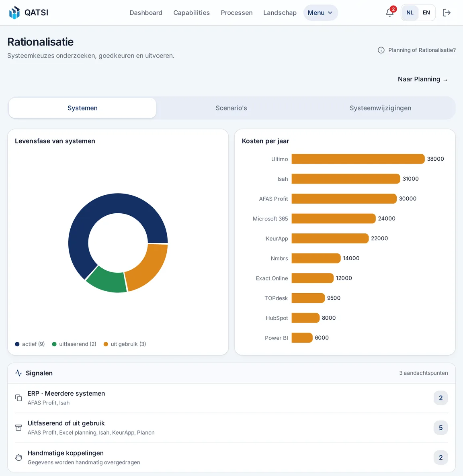The image size is (463, 476).
Task: Click the KeurApp cost bar
Action: coord(330,239)
